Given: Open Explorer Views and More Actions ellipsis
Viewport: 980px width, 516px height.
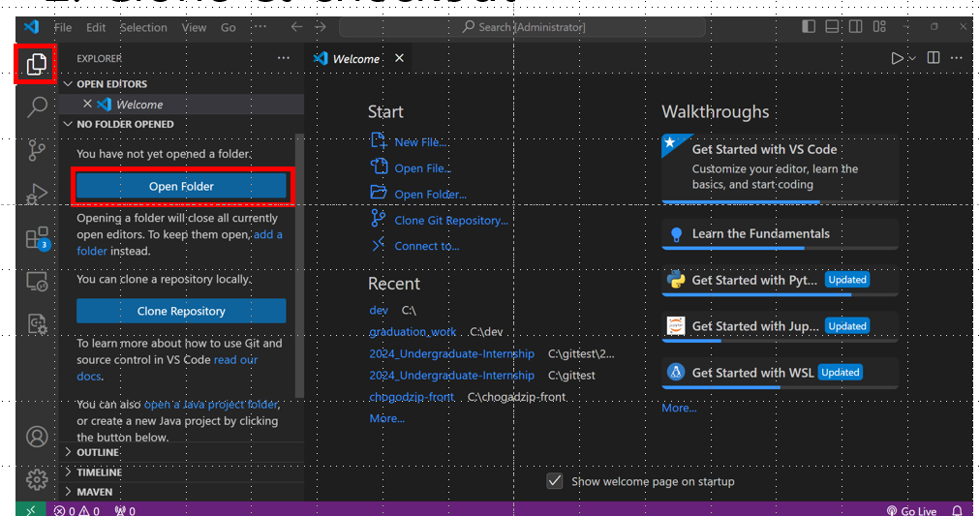Looking at the screenshot, I should pos(284,57).
